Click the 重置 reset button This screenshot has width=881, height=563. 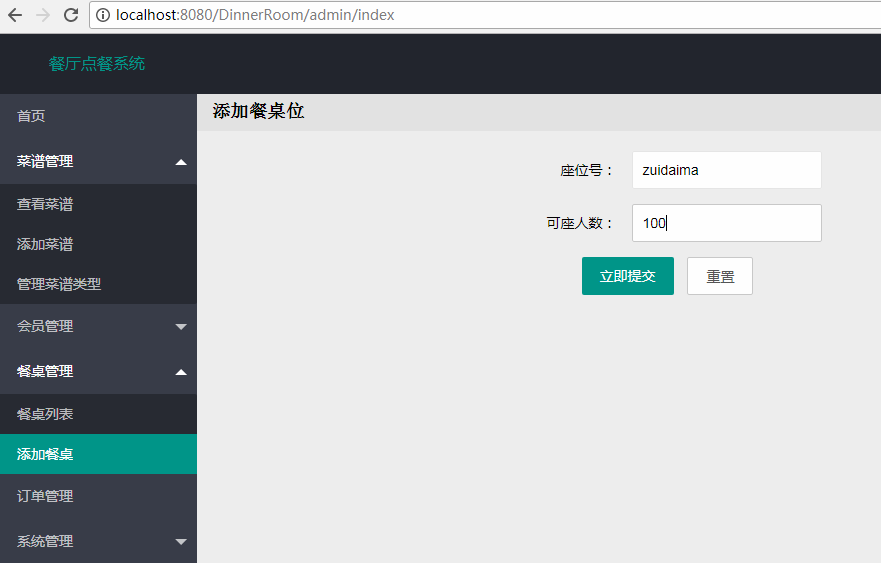click(x=719, y=276)
